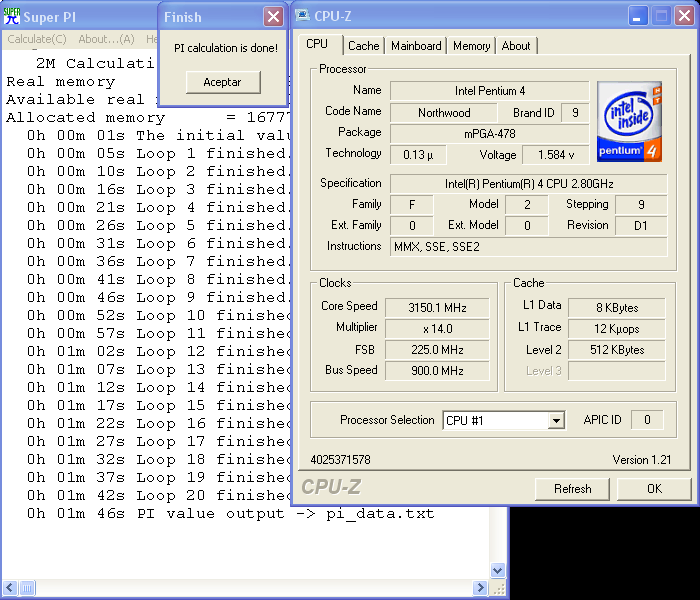
Task: Open the About...(A) menu in Super PI
Action: pos(106,39)
